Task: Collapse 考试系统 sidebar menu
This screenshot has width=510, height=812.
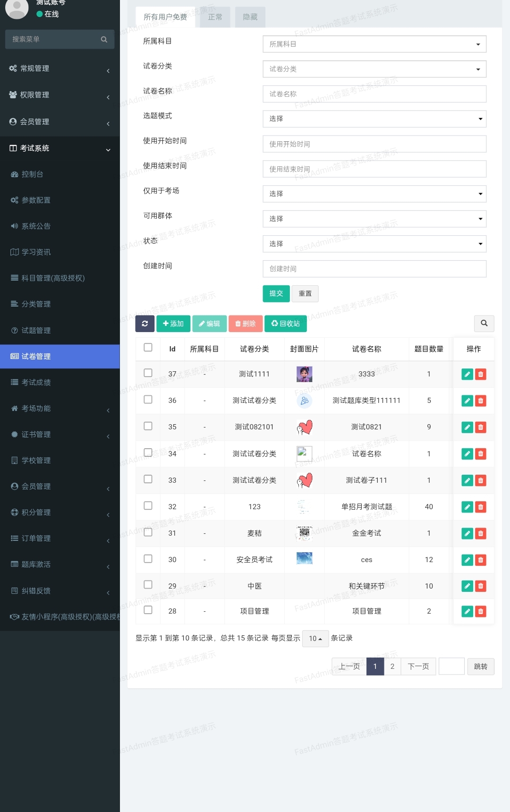Action: 59,148
